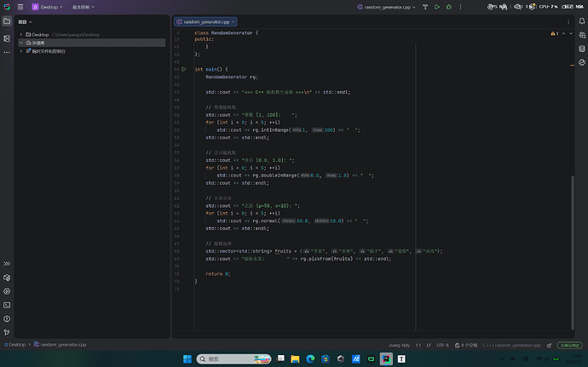
Task: Open run configuration random_generator.cpp dropdown
Action: coord(386,7)
